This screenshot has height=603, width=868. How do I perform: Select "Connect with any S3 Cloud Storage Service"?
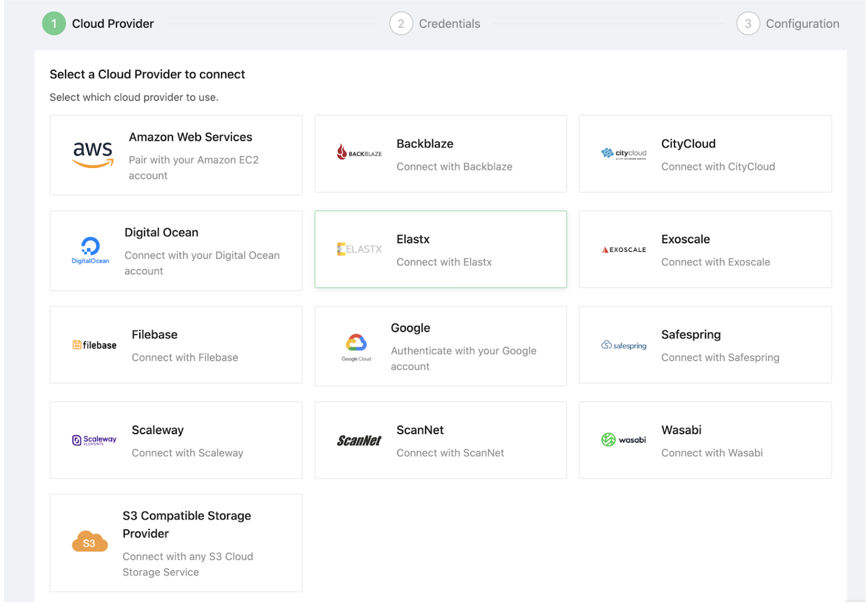coord(187,564)
